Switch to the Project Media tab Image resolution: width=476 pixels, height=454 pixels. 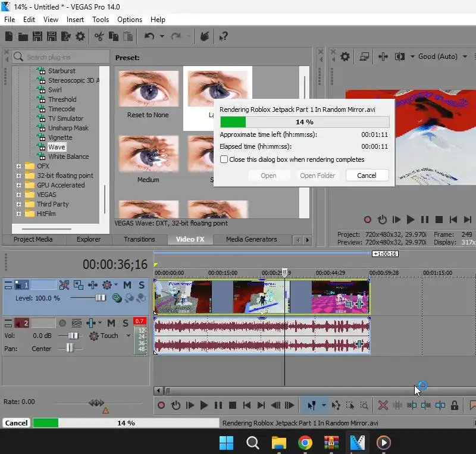(33, 239)
